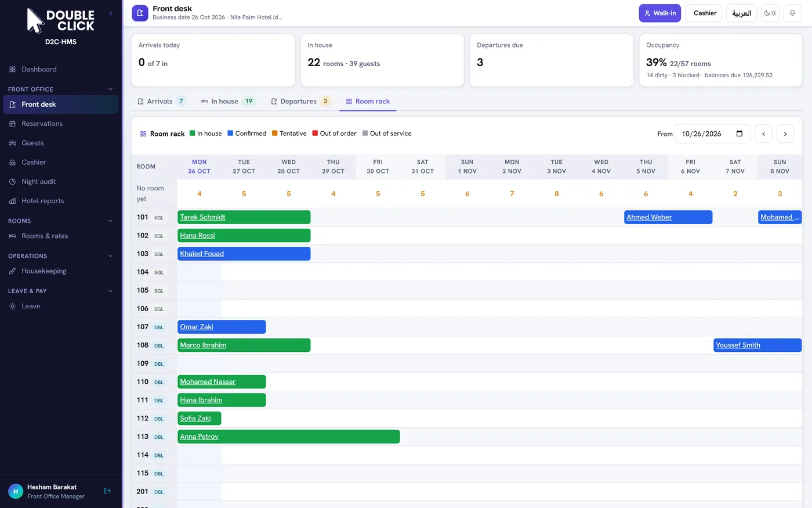Click the logout icon beside Hesham Barakat
Viewport: 812px width, 508px height.
(x=107, y=491)
